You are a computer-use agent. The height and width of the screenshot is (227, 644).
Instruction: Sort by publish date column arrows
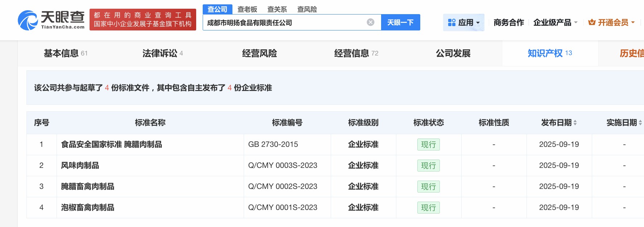[575, 123]
